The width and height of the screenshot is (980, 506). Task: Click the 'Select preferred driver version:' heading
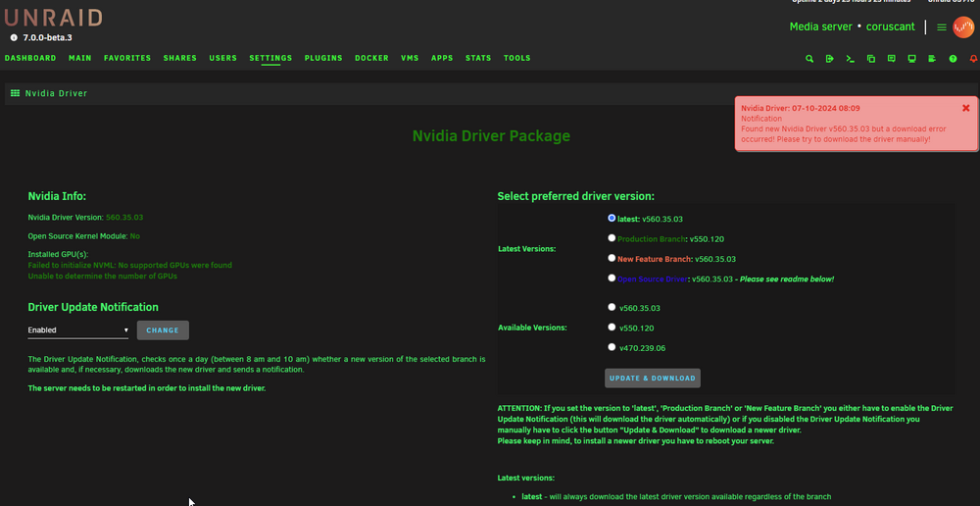coord(575,196)
